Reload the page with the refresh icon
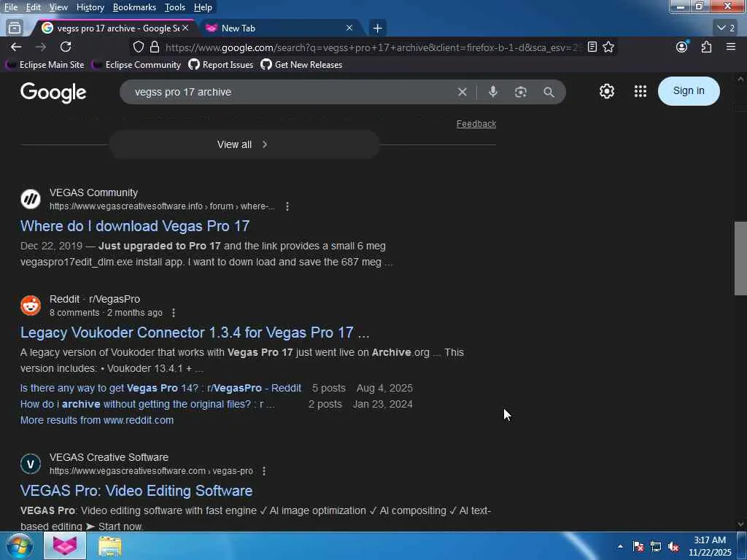The height and width of the screenshot is (560, 747). tap(66, 47)
